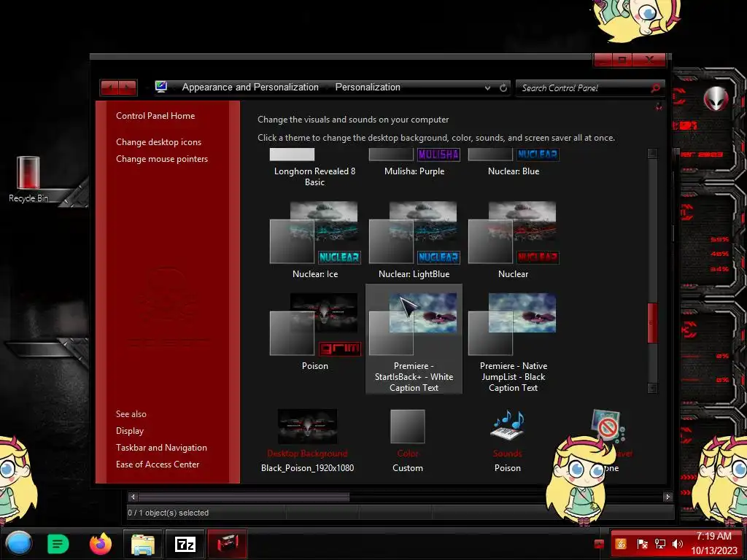The image size is (747, 560).
Task: Click the network tray icon
Action: 659,544
